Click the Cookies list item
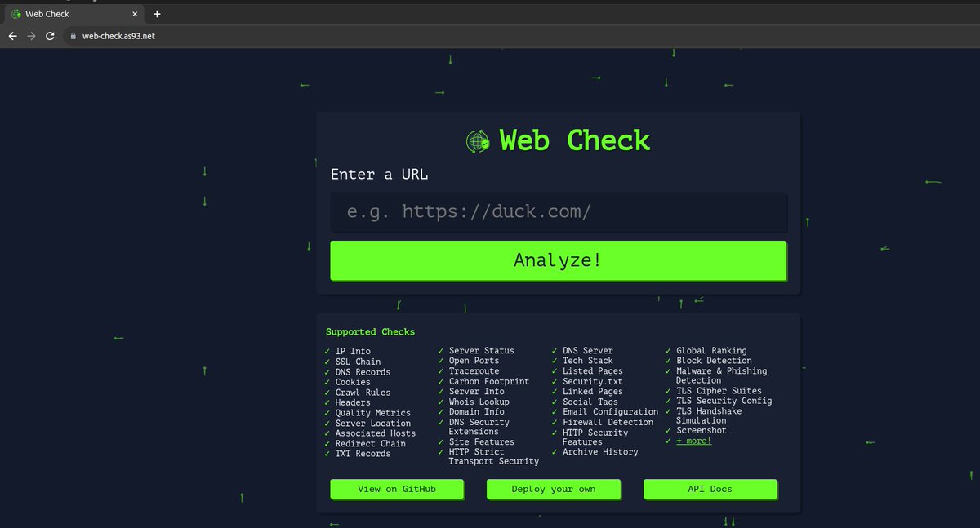Viewport: 980px width, 528px height. tap(353, 382)
